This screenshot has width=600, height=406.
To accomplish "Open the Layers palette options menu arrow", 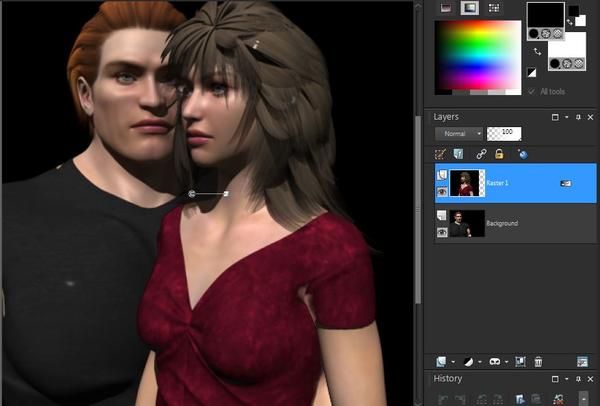I will [567, 117].
